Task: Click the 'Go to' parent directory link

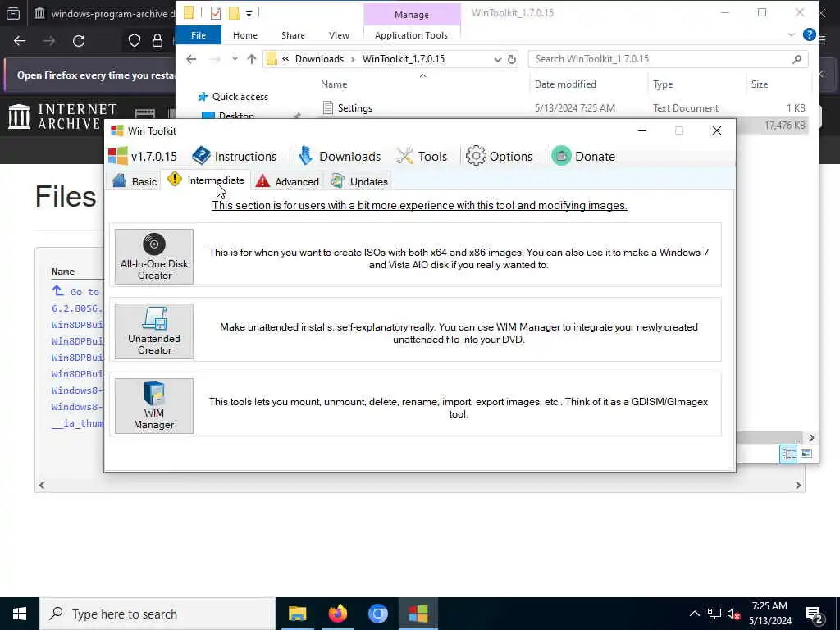Action: point(75,292)
